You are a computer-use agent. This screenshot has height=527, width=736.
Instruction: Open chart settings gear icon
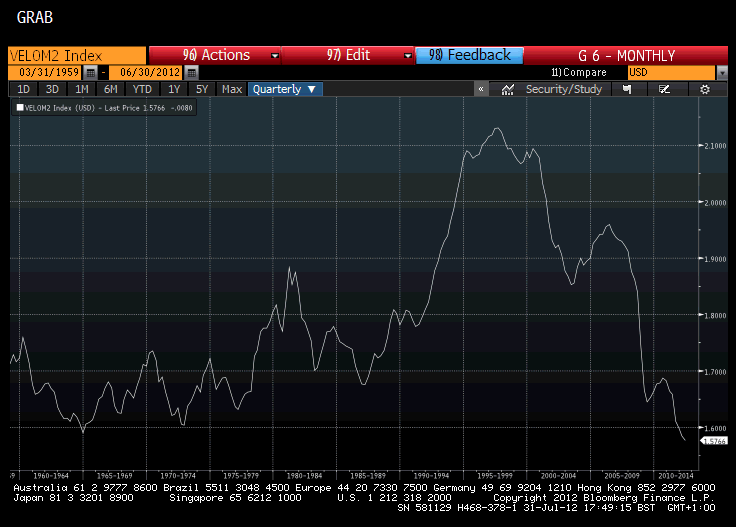click(x=705, y=89)
